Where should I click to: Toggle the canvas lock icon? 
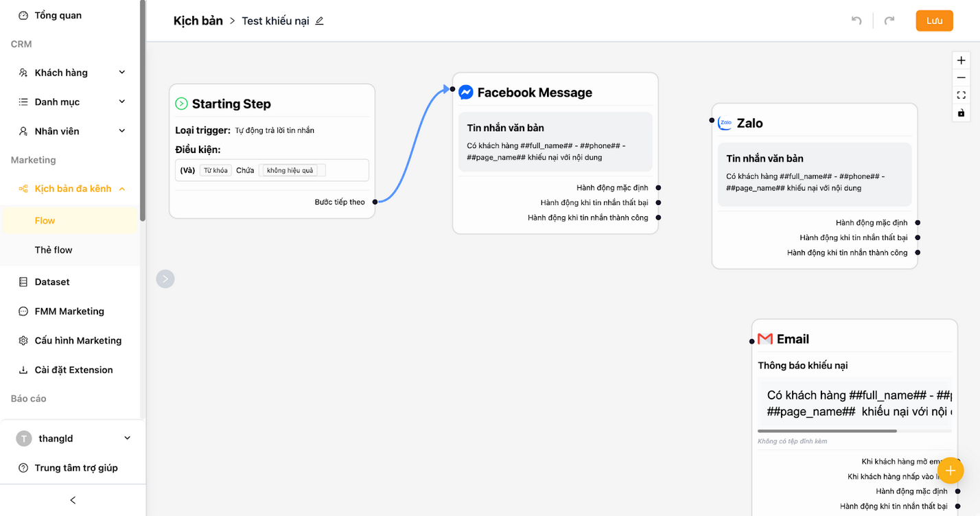click(x=961, y=113)
